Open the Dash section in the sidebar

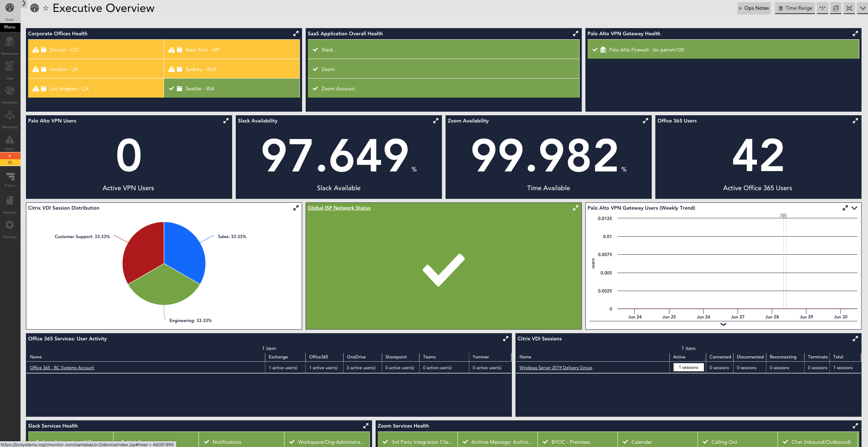[10, 12]
